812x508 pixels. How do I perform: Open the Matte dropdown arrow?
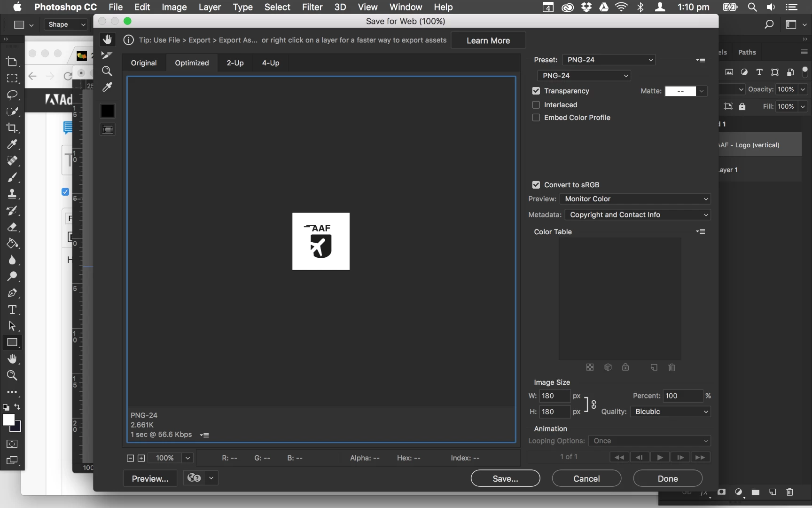pyautogui.click(x=702, y=91)
